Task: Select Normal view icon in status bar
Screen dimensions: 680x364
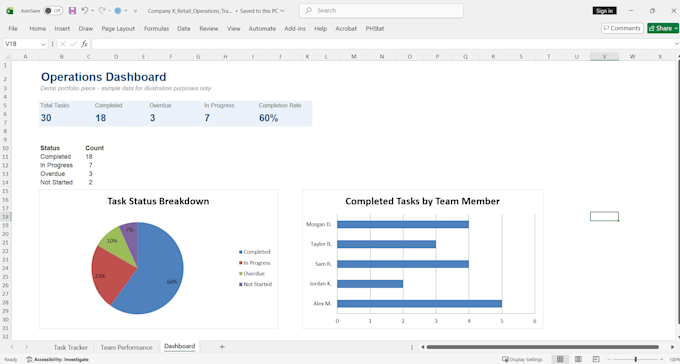Action: pyautogui.click(x=560, y=359)
